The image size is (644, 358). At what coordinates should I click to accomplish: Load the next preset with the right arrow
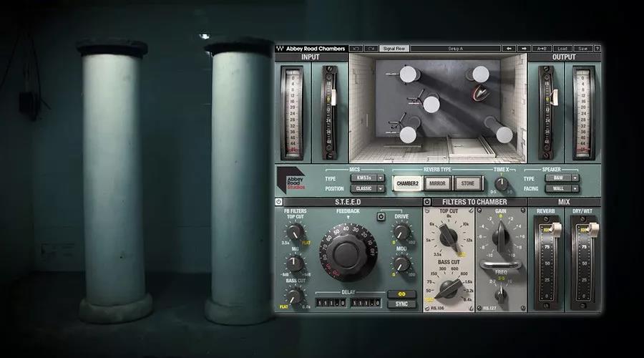coord(524,49)
